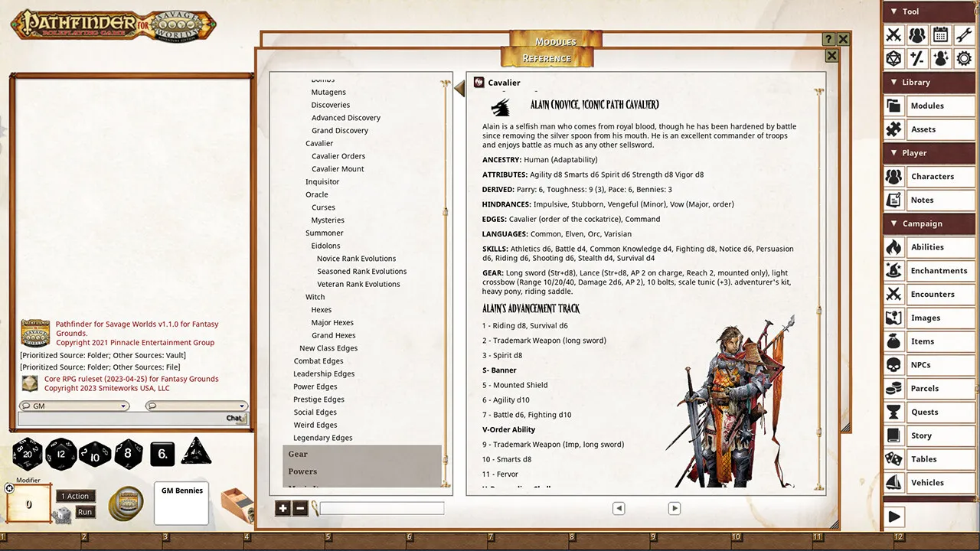This screenshot has width=980, height=551.
Task: Click the card deck box
Action: coord(237,505)
